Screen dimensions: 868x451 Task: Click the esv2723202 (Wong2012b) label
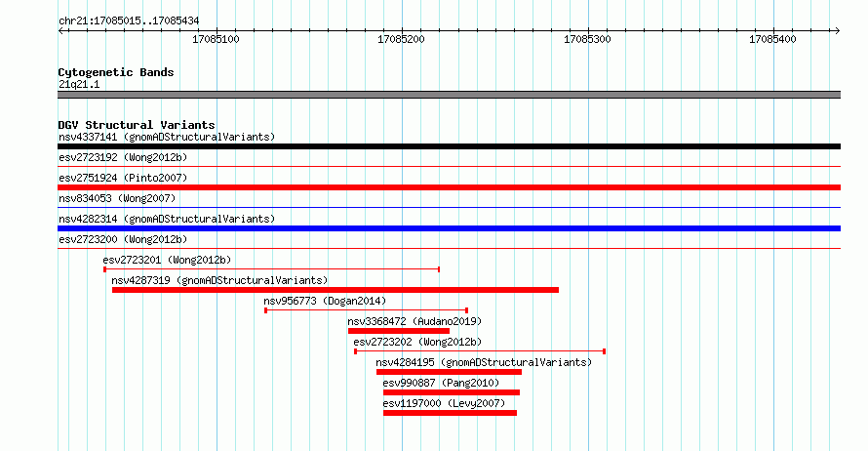tap(417, 342)
